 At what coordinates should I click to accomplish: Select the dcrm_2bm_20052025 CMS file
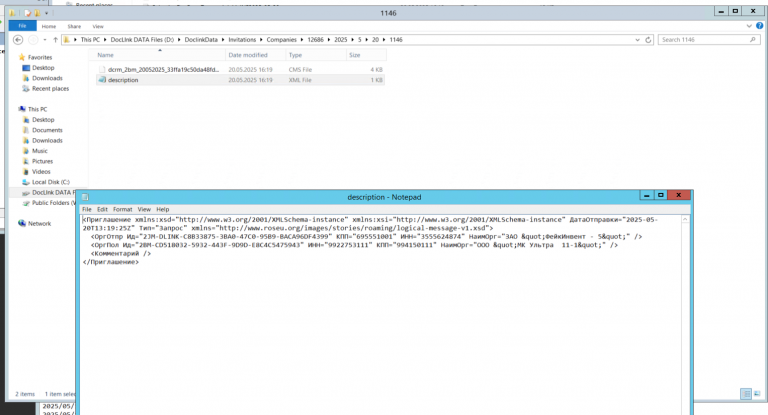pos(240,70)
